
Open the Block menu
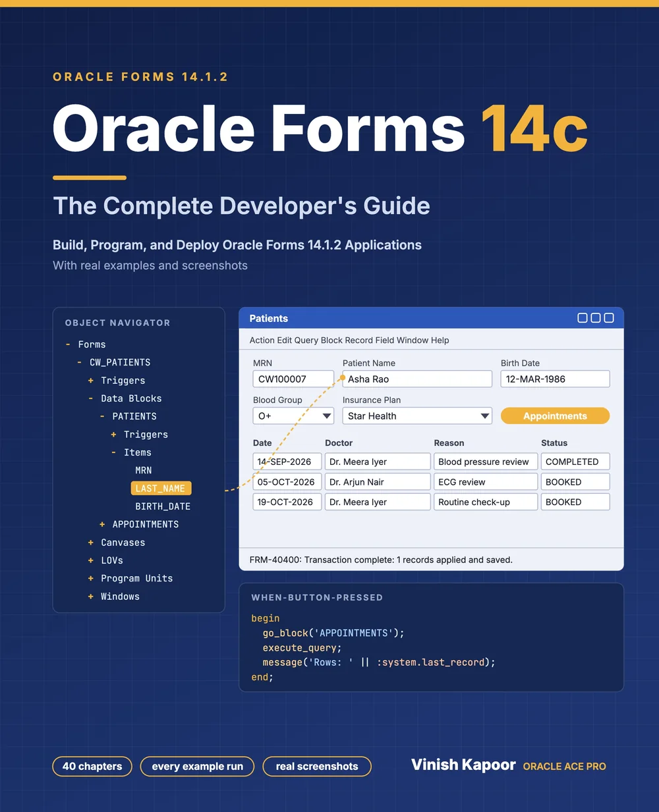click(332, 340)
